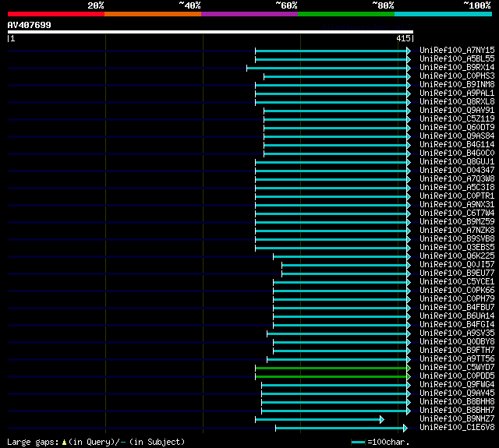Select the UniRef100_A7NZK8 label

click(x=457, y=231)
